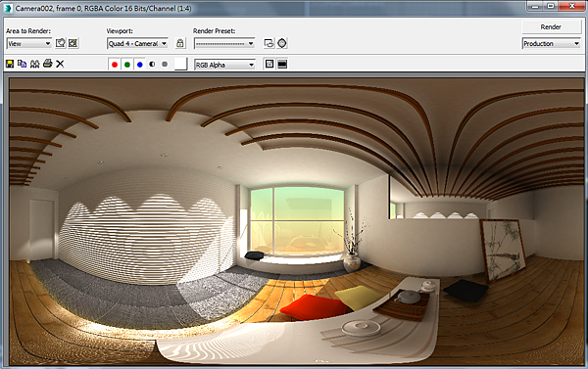Open the Area to Render dropdown
Screen dimensions: 588x369
28,43
